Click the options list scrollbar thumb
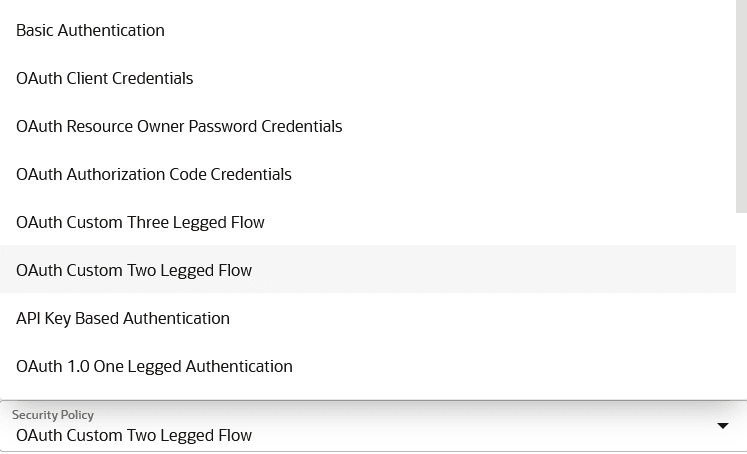Viewport: 747px width, 454px height. [741, 106]
